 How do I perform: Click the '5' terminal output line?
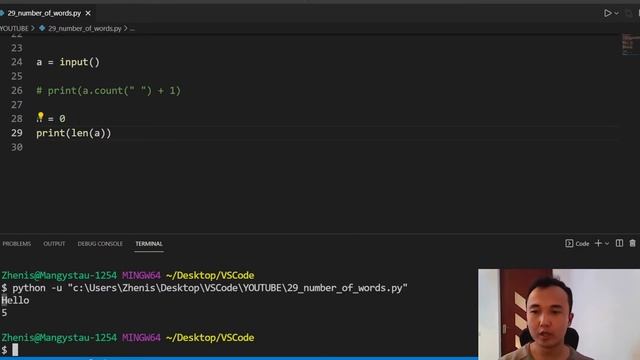(x=4, y=313)
